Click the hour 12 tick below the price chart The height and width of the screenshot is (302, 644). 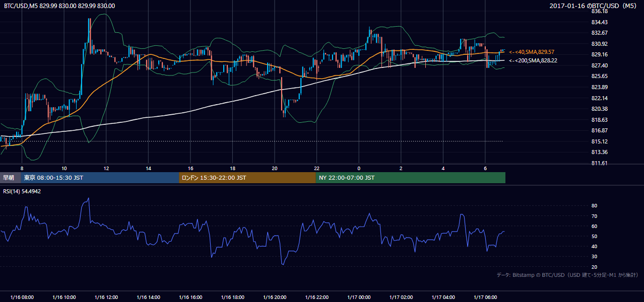coord(106,168)
